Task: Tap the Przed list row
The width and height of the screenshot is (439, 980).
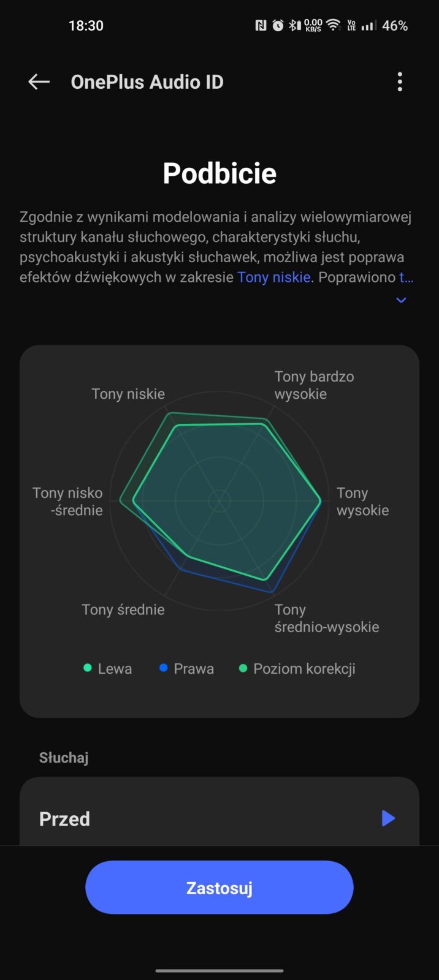Action: [x=184, y=818]
